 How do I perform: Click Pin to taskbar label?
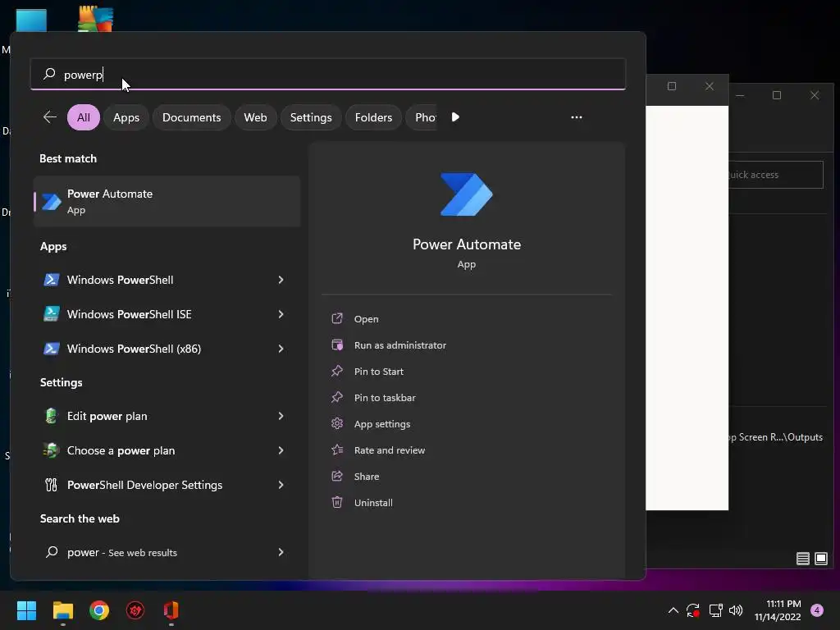[x=385, y=398]
